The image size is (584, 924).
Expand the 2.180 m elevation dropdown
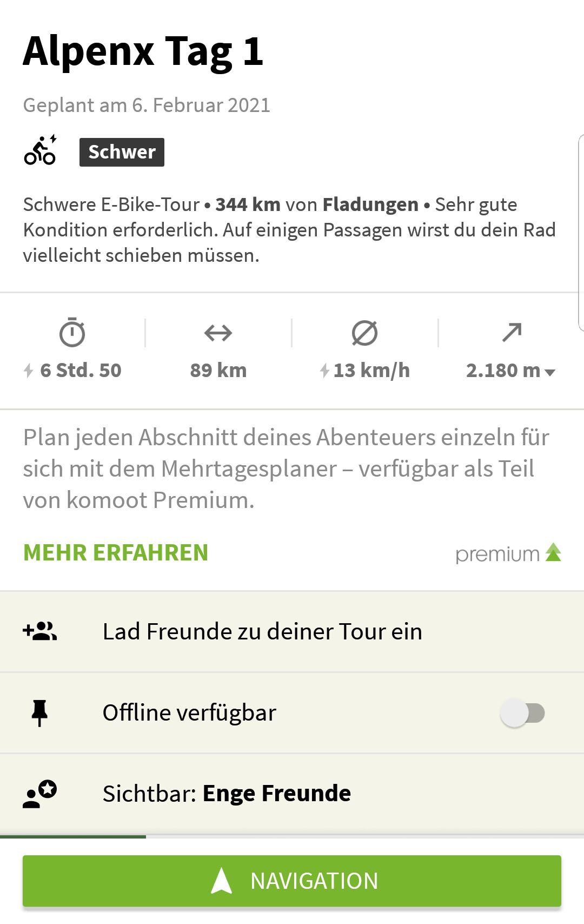tap(550, 372)
